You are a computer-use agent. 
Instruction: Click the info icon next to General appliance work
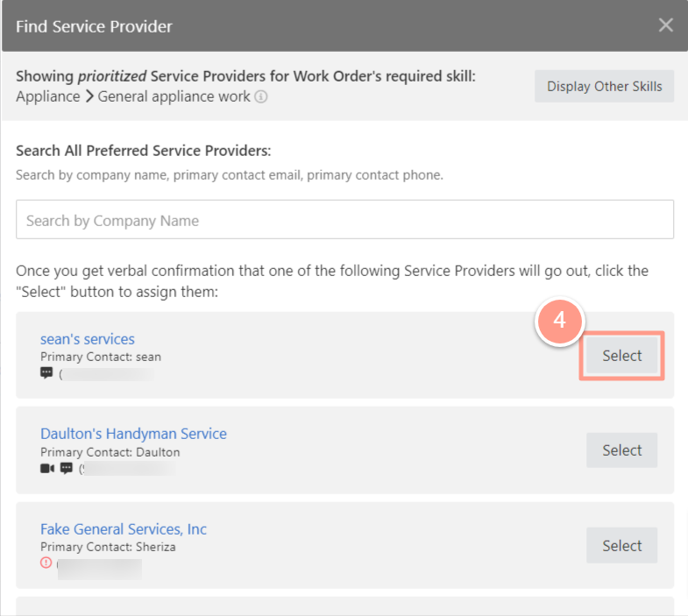pos(260,96)
